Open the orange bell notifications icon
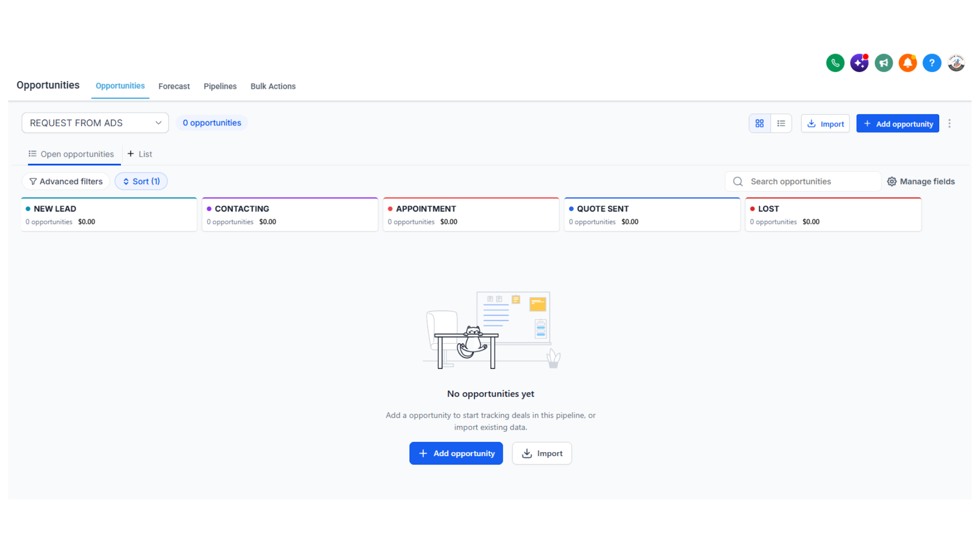This screenshot has width=980, height=551. 908,63
